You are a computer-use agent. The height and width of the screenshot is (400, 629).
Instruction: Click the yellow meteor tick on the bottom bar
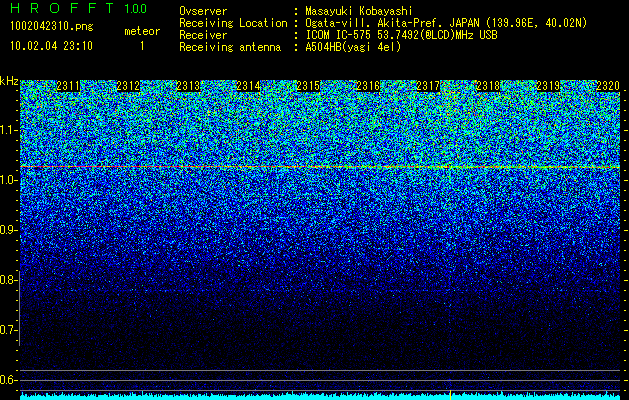click(x=450, y=394)
